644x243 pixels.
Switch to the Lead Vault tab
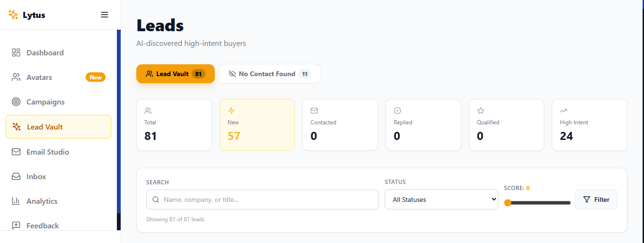[175, 74]
